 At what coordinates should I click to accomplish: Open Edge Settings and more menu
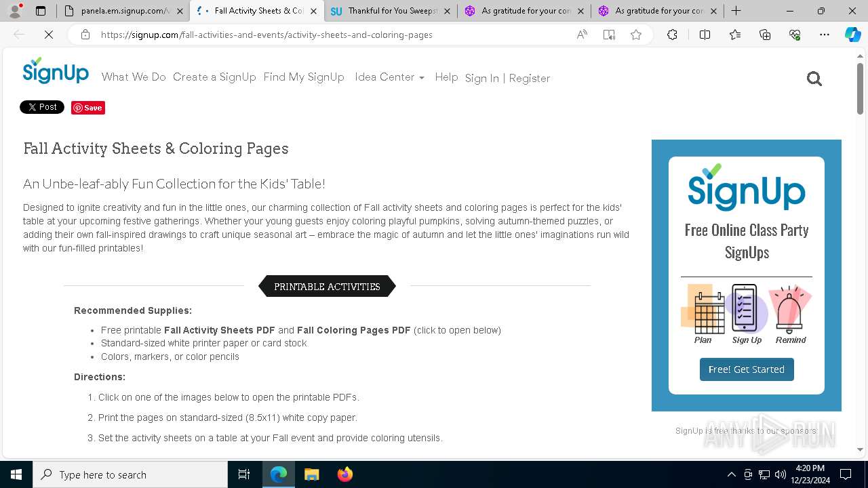coord(825,35)
